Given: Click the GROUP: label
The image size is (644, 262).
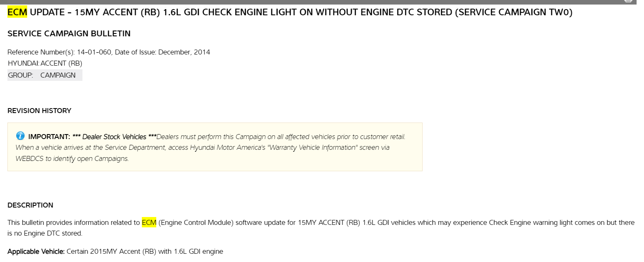Looking at the screenshot, I should point(20,75).
